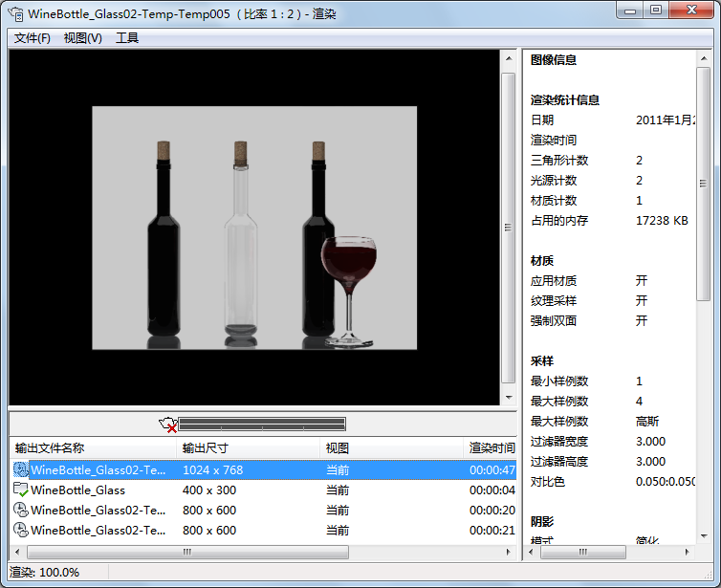Click the render list left scroll arrow

click(17, 552)
